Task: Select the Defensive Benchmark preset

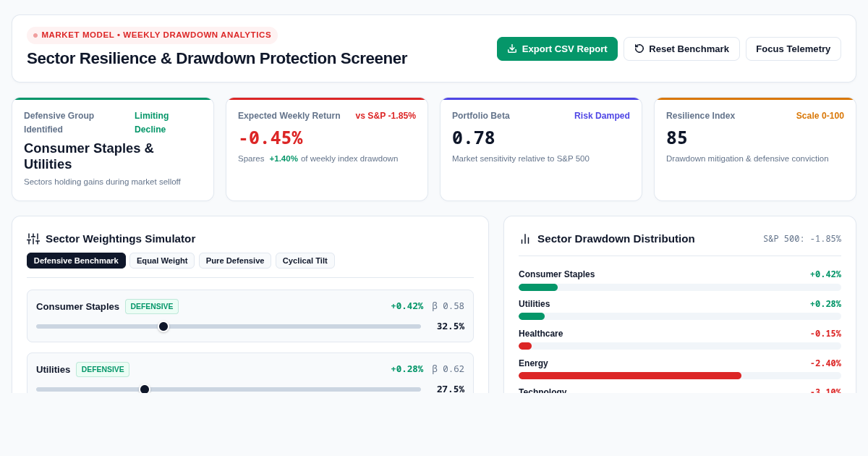Action: (76, 261)
